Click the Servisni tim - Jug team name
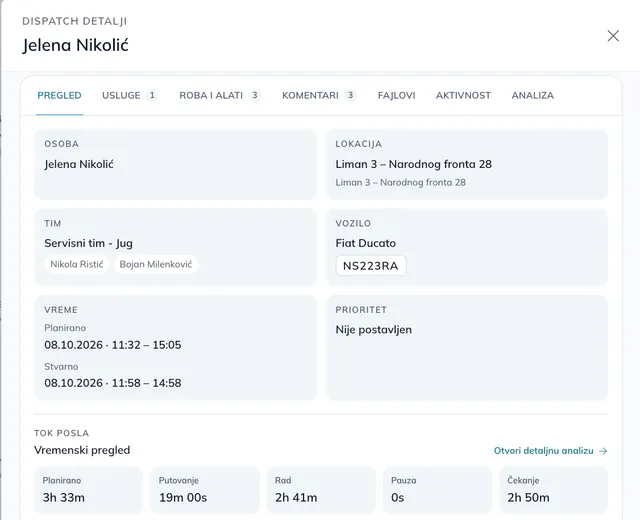640x520 pixels. pyautogui.click(x=89, y=243)
